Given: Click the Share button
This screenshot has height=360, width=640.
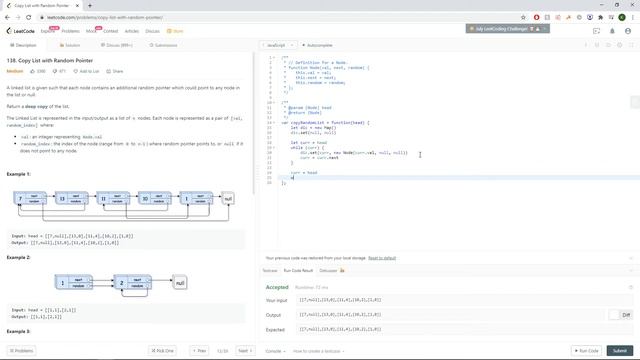Looking at the screenshot, I should point(115,71).
